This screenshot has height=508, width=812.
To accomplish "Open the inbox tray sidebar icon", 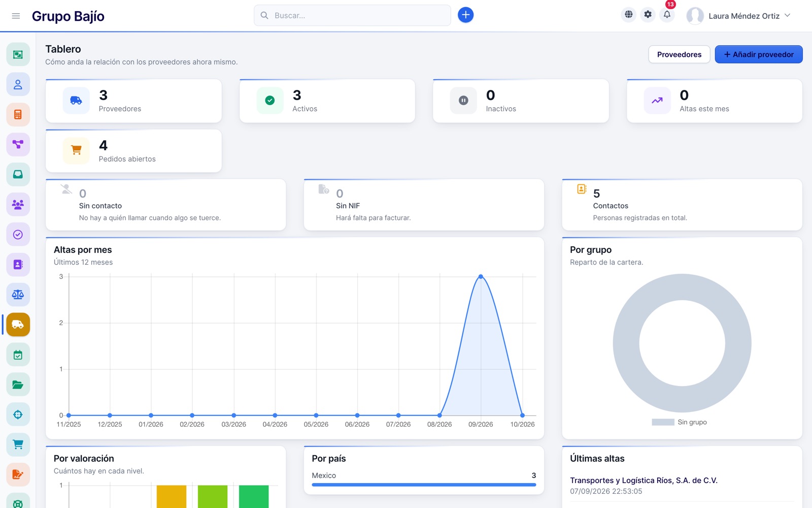I will [x=18, y=174].
